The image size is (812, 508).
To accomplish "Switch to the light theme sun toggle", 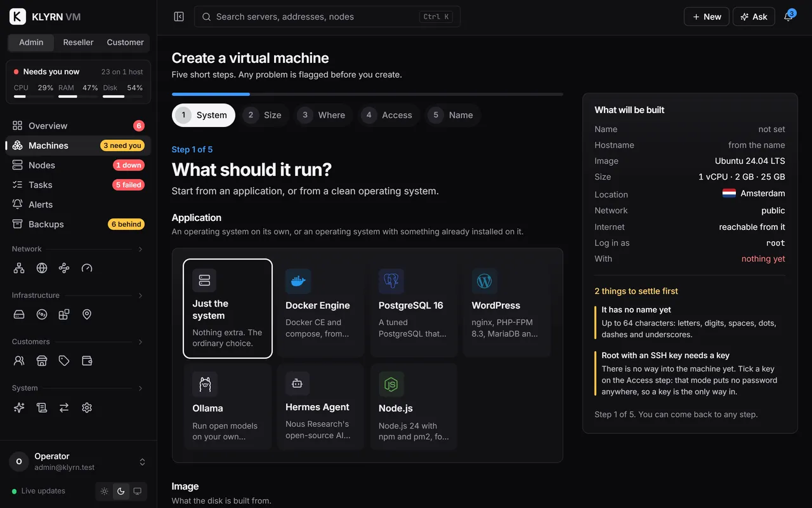I will (105, 491).
